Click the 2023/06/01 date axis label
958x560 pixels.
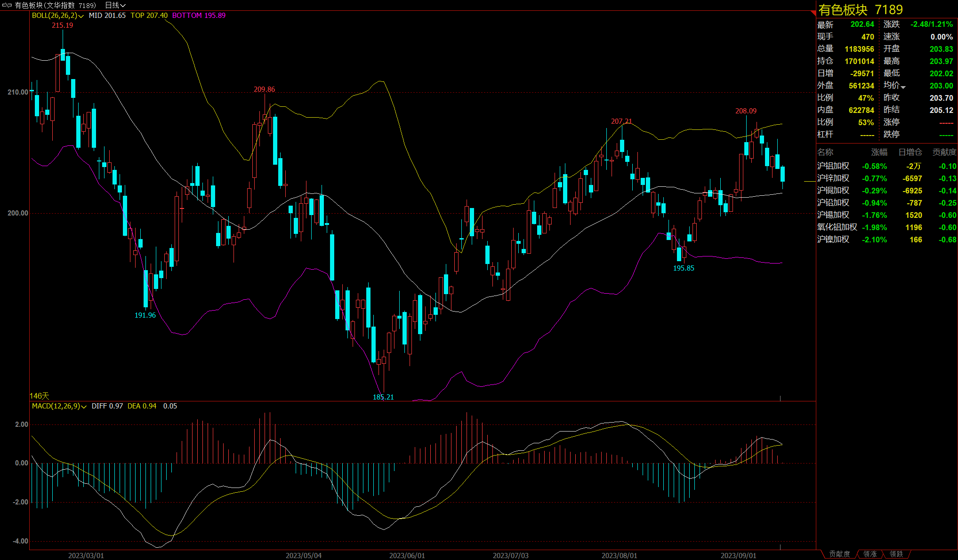click(x=407, y=556)
